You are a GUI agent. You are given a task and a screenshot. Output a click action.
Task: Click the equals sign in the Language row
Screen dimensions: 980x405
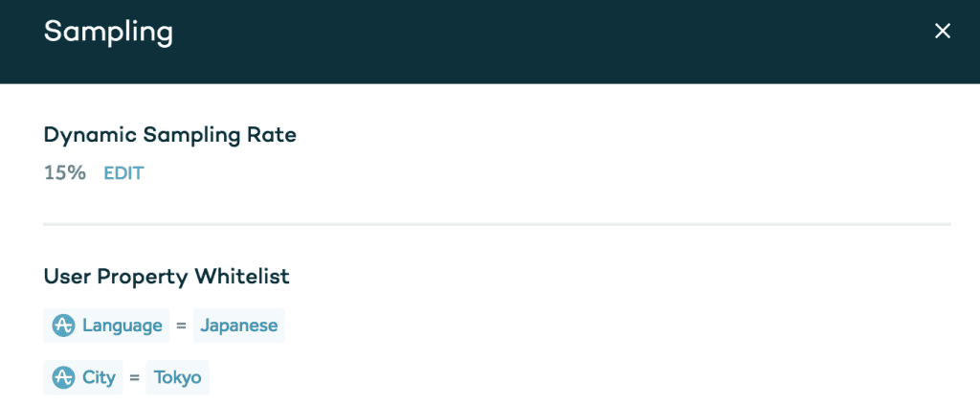(x=181, y=326)
